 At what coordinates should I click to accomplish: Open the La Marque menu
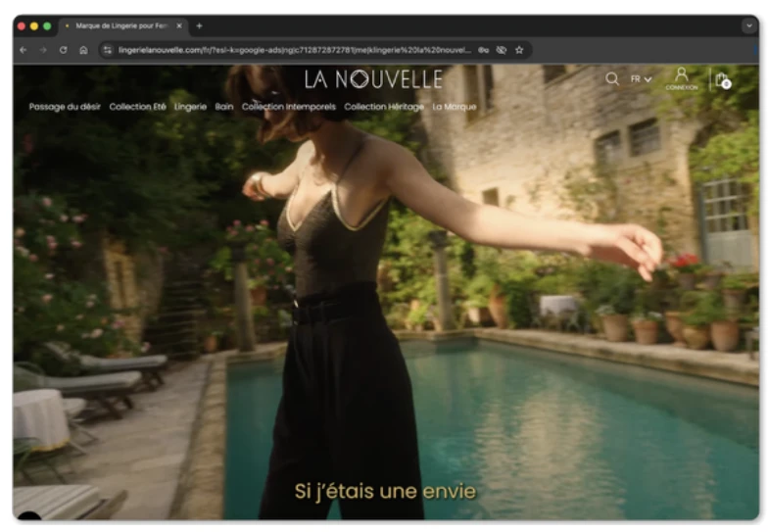point(455,106)
